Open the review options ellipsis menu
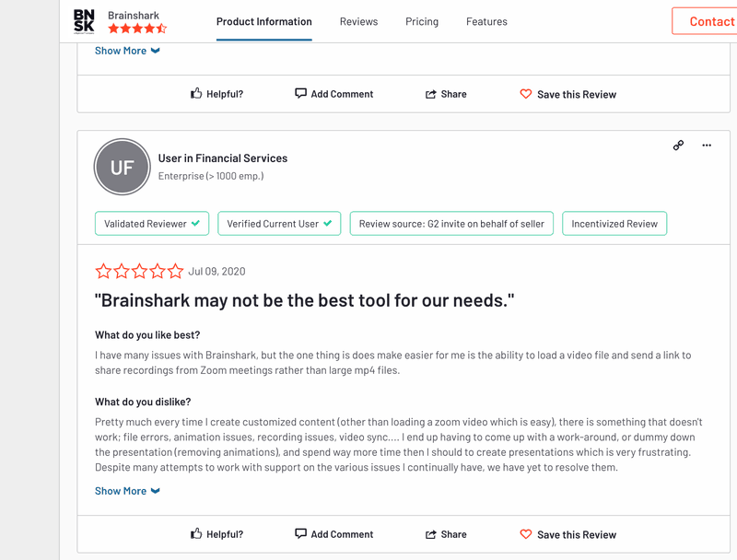Image resolution: width=737 pixels, height=560 pixels. (706, 146)
